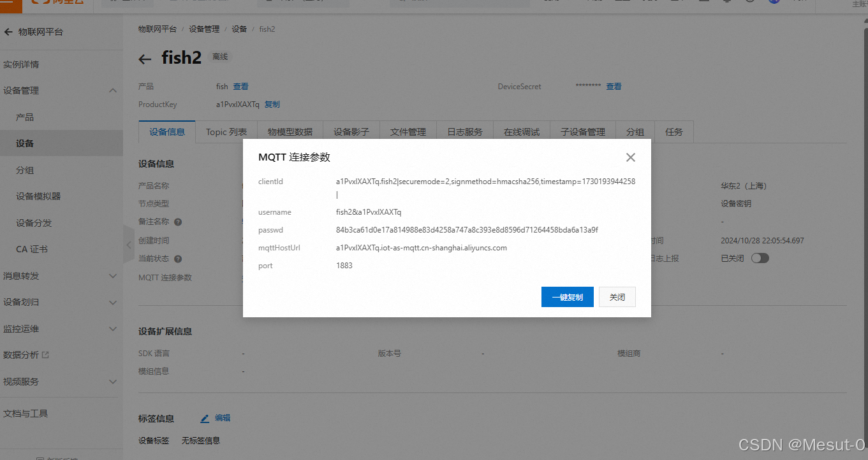Click timestamp 2024/10/28 22:05:54.697
Image resolution: width=868 pixels, height=460 pixels.
coord(762,241)
